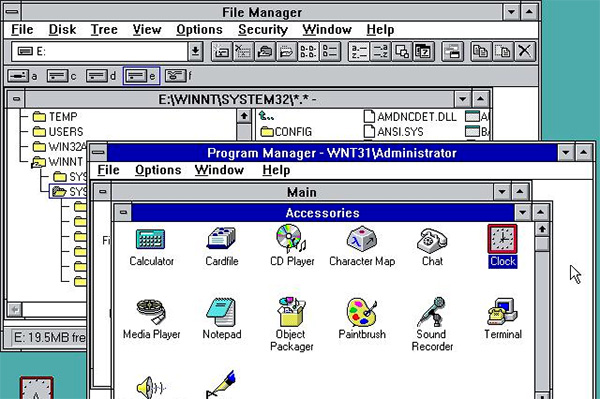This screenshot has width=600, height=399.
Task: Click the Sort by Type toolbar icon
Action: [380, 51]
